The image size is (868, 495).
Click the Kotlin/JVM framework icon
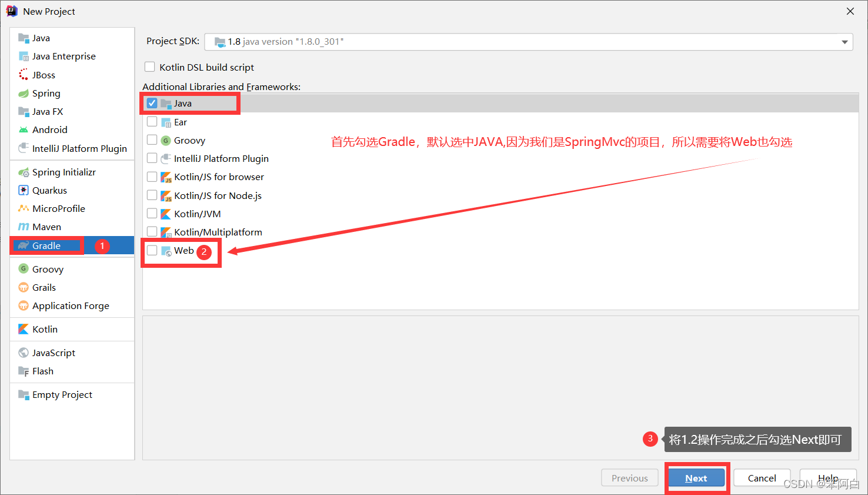pyautogui.click(x=166, y=214)
